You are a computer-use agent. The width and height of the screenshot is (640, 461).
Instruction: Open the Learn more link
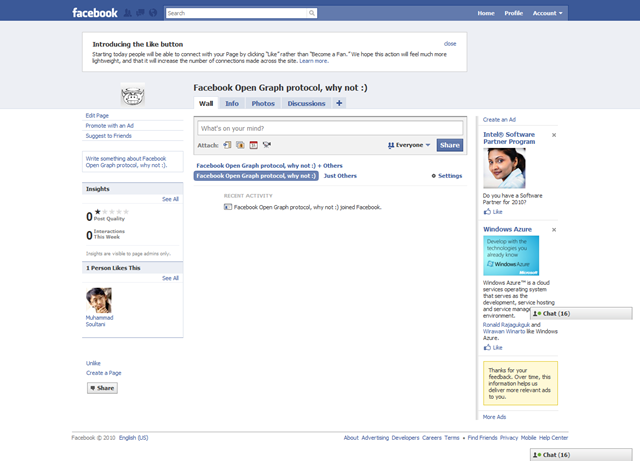313,61
